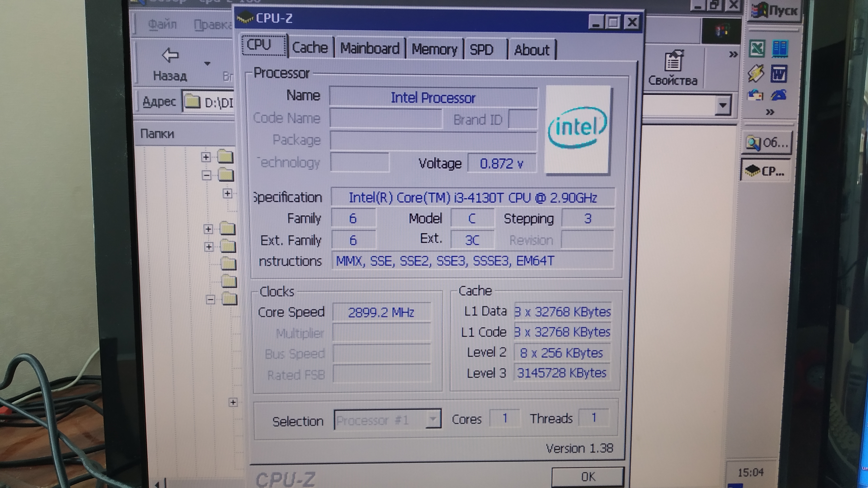868x488 pixels.
Task: Click the folder icon in the Адрес bar
Action: (x=192, y=101)
